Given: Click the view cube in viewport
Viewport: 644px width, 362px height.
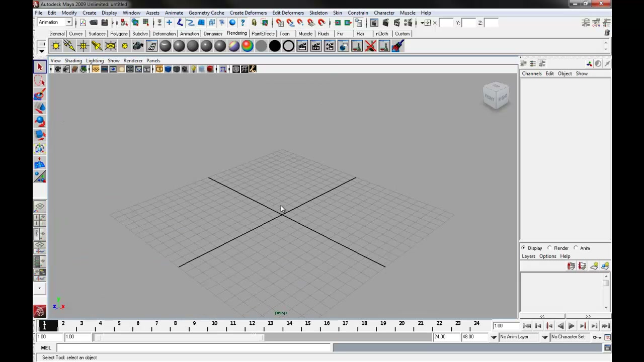Looking at the screenshot, I should coord(496,95).
